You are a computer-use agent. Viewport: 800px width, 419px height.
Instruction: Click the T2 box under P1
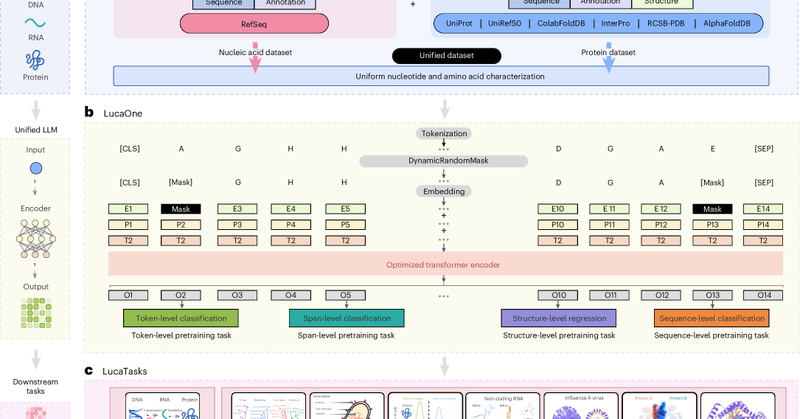click(x=128, y=240)
